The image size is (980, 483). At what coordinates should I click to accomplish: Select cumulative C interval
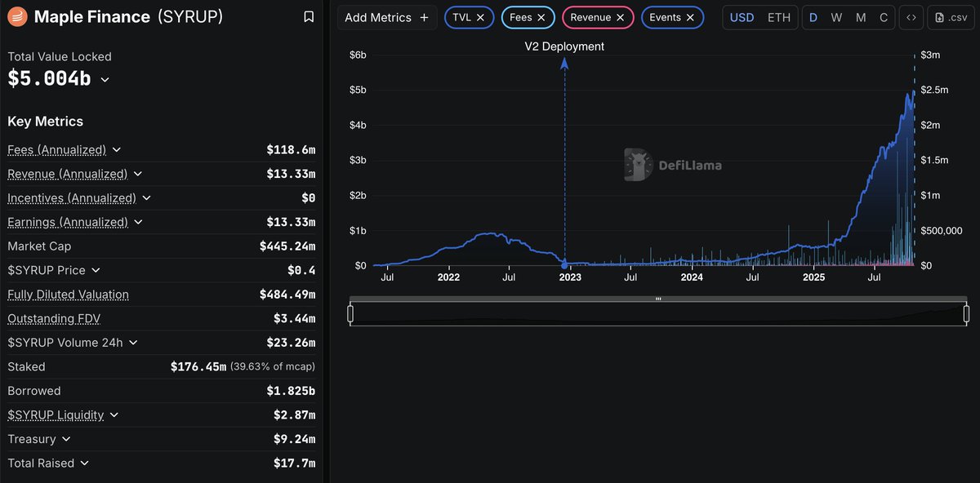tap(884, 17)
